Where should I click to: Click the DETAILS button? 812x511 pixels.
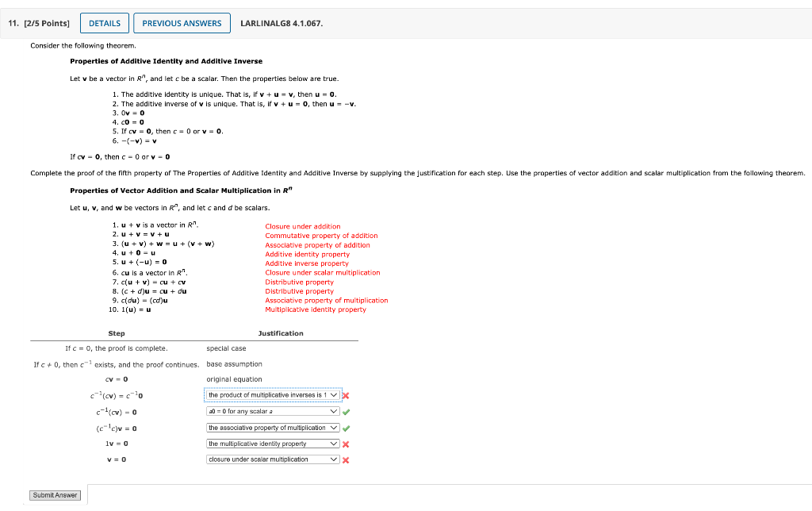coord(104,23)
